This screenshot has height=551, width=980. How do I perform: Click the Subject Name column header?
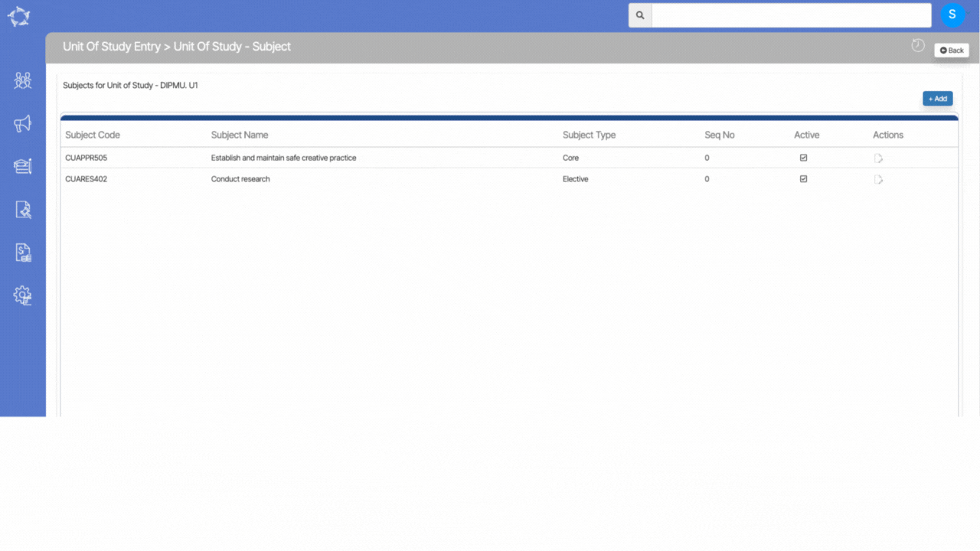(x=240, y=135)
